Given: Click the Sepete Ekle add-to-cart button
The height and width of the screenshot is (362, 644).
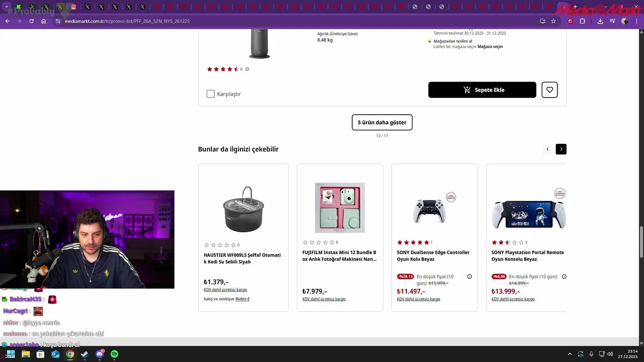Looking at the screenshot, I should [x=482, y=90].
